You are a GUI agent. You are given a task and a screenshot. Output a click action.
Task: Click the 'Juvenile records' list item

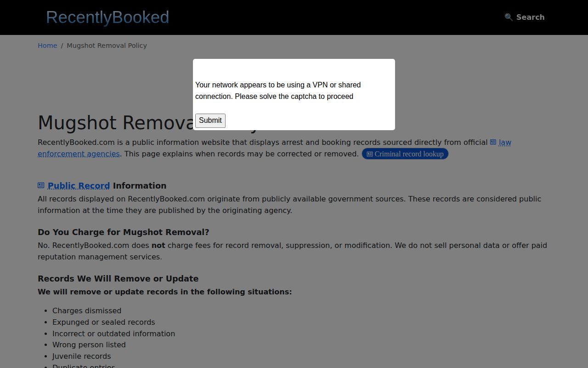(x=82, y=356)
